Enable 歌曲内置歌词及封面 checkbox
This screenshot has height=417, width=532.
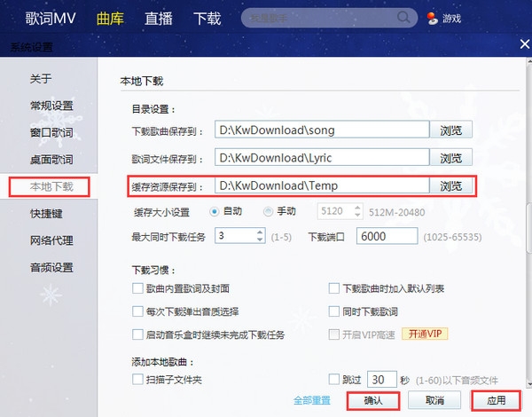tap(137, 288)
